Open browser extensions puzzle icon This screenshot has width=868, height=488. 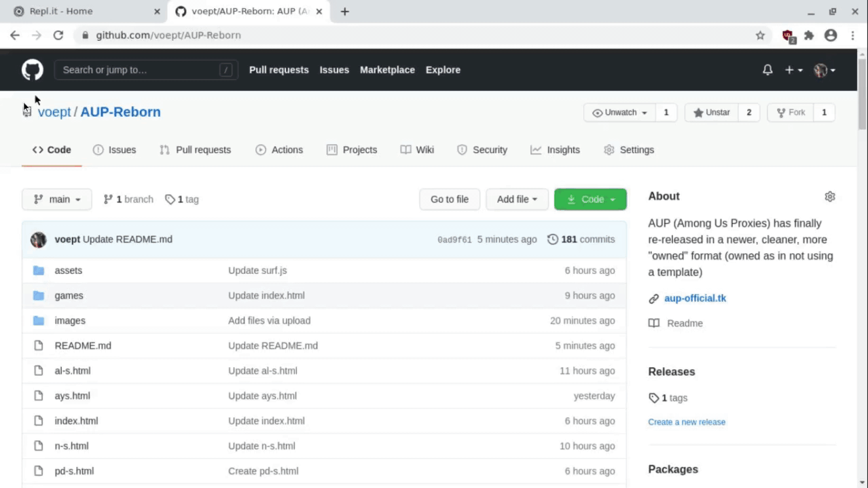click(x=809, y=35)
